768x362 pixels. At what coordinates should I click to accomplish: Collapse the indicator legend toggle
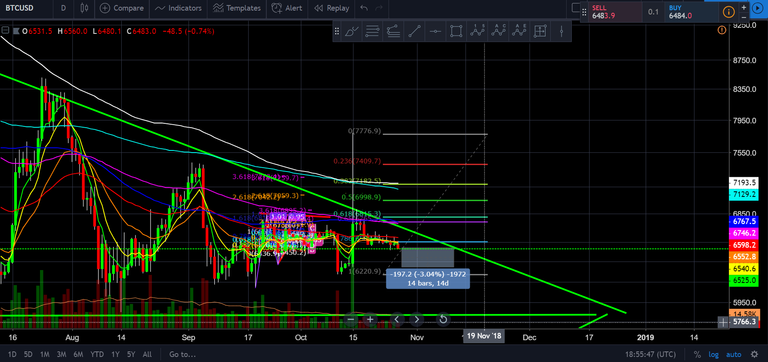coord(5,30)
